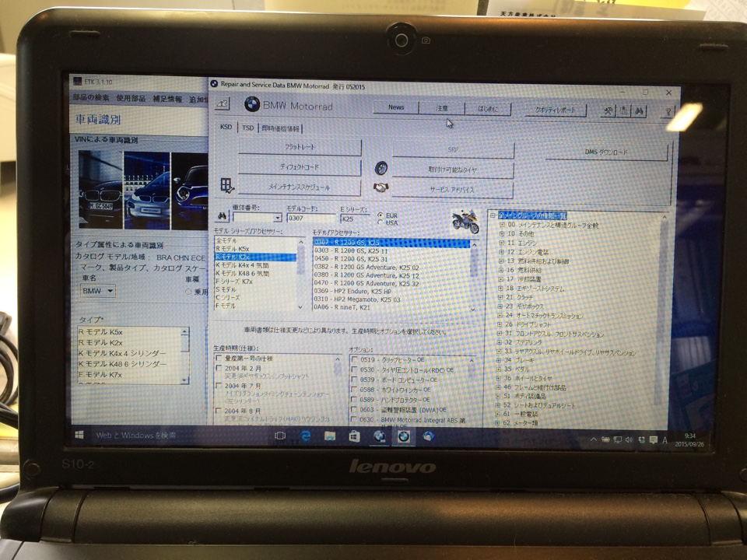Screen dimensions: 747x560
Task: Check the 2004 年 7 月 checkbox
Action: click(x=219, y=385)
